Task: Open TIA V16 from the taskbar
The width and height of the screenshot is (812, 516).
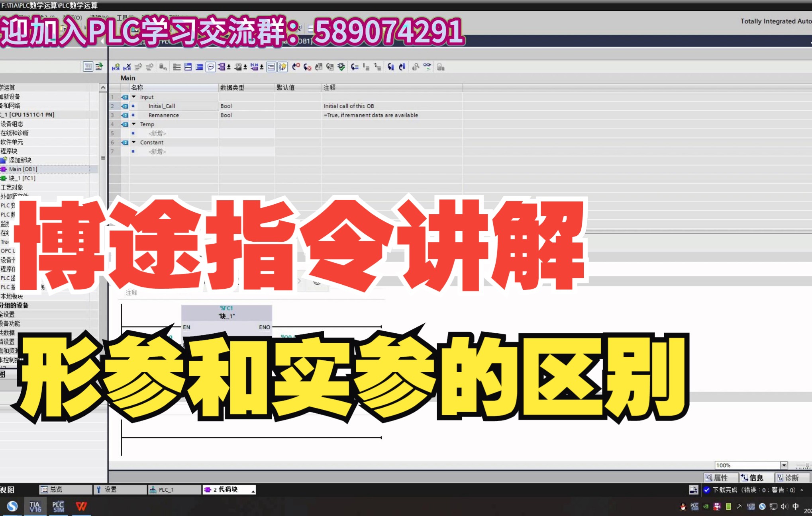Action: 35,506
